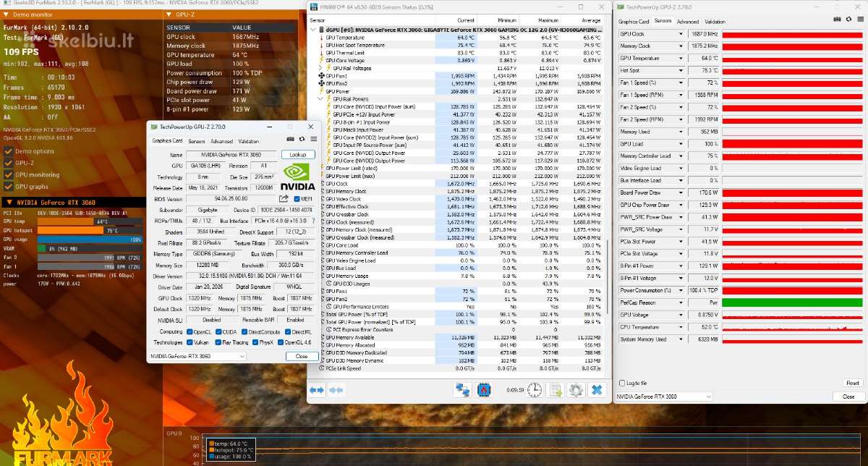
Task: Click GPU Fan1 RPM fan icon in HWiNFO
Action: [x=321, y=76]
